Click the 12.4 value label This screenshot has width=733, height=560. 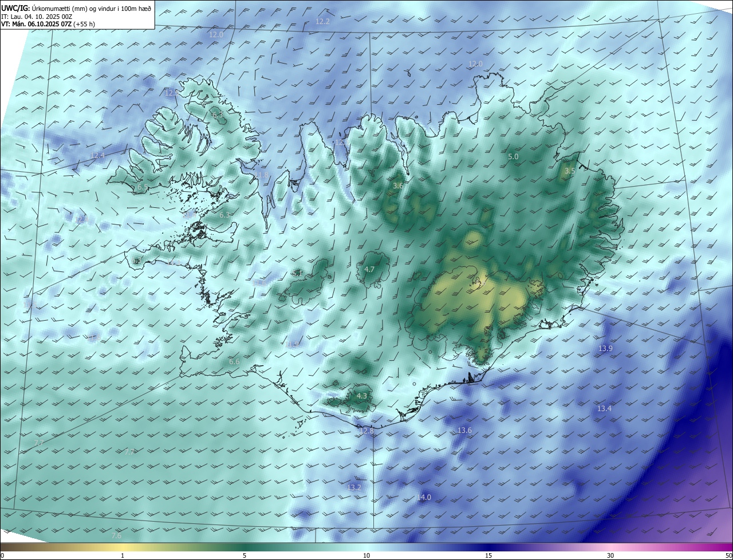(x=98, y=155)
